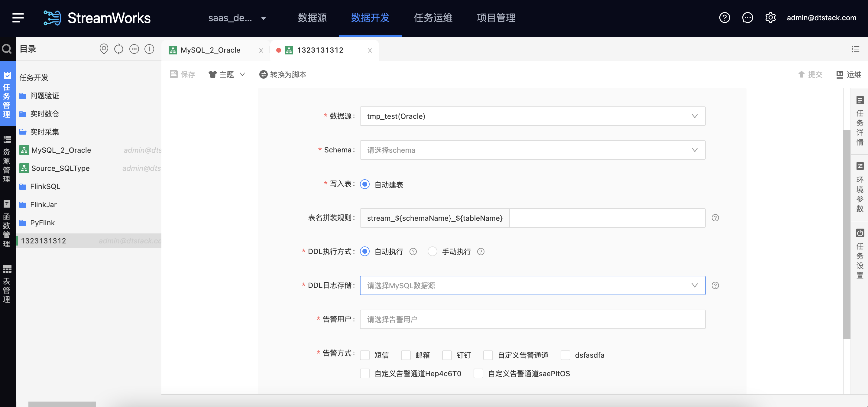868x407 pixels.
Task: Show help for manual DDL execution
Action: (x=481, y=252)
